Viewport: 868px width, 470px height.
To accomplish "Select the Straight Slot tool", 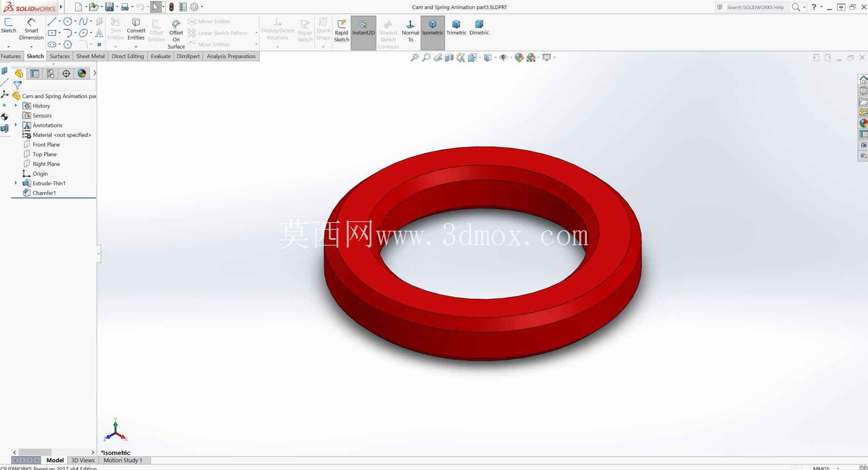I will [x=52, y=45].
